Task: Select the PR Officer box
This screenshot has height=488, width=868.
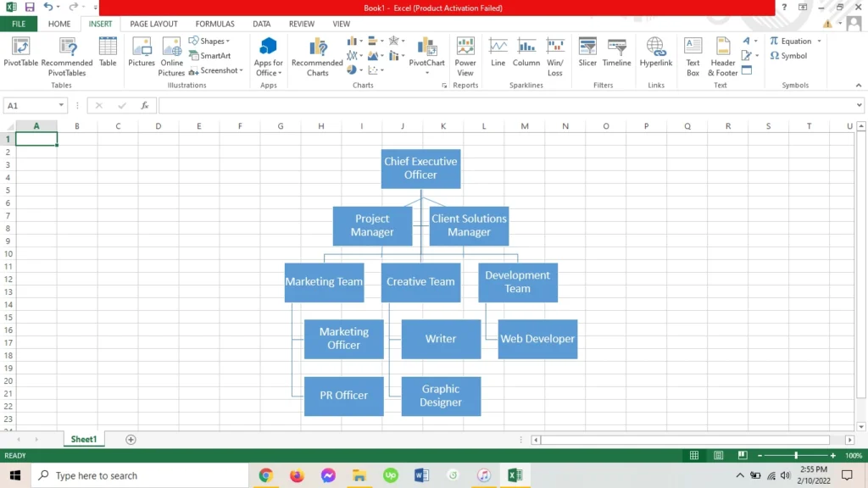Action: pos(344,396)
